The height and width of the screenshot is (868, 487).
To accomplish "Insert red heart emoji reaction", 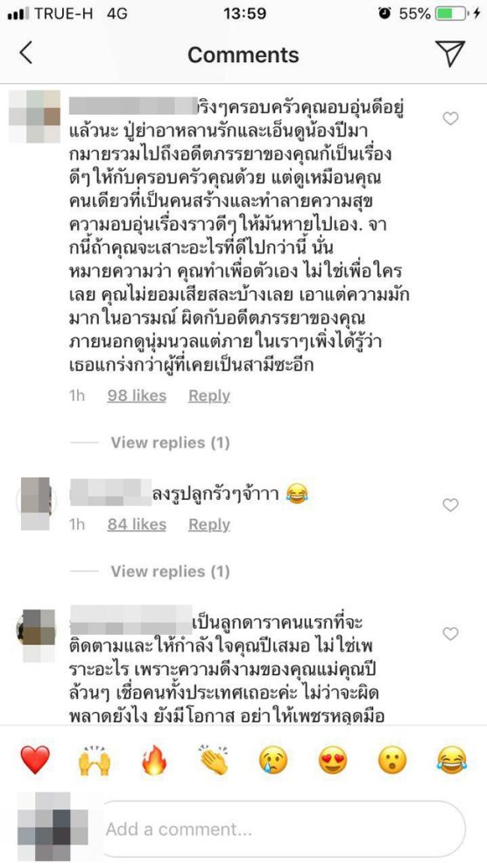I will tap(35, 760).
